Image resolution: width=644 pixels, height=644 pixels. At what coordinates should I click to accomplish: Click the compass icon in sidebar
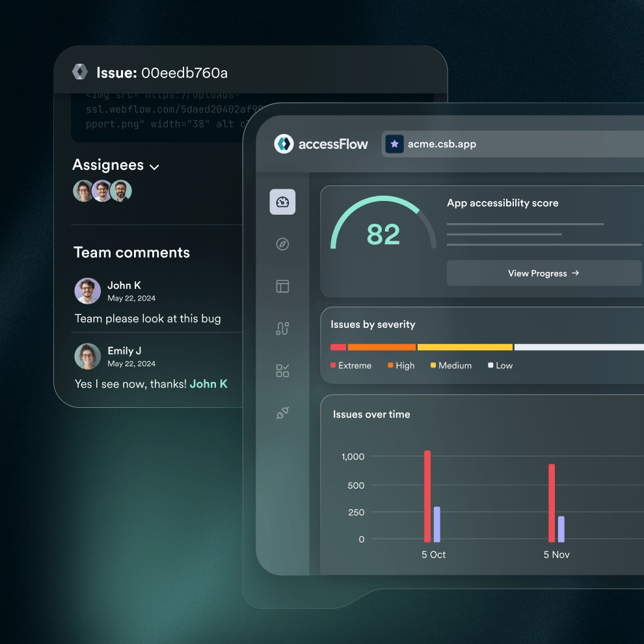point(282,244)
